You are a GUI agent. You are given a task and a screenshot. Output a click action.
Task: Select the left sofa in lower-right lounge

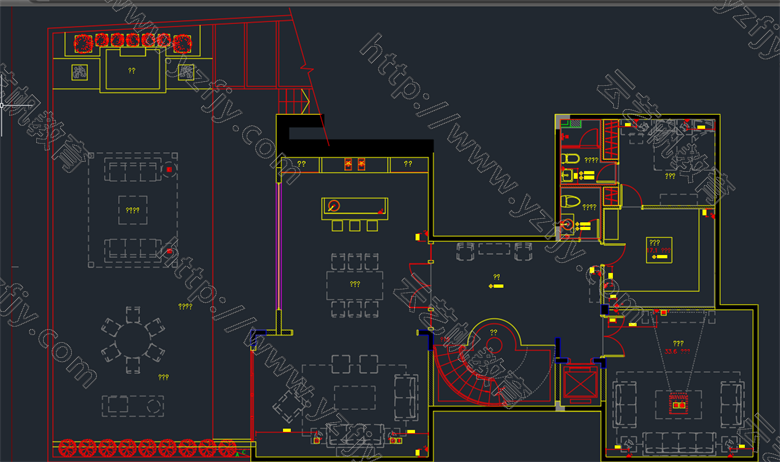point(625,404)
